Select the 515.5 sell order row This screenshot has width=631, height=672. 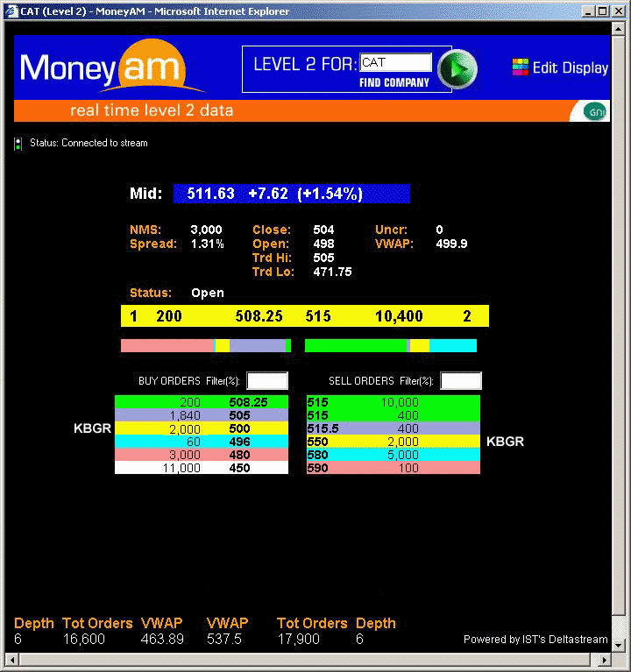point(393,428)
